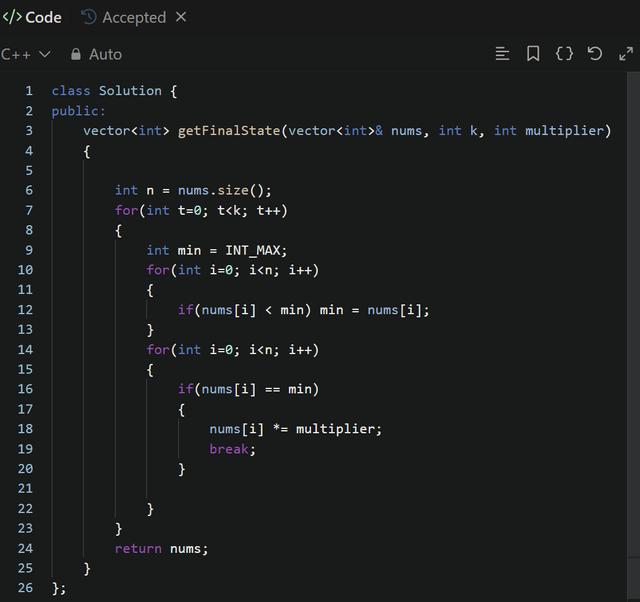Click the code brackets icon on Code tab
The height and width of the screenshot is (602, 640).
coord(11,17)
